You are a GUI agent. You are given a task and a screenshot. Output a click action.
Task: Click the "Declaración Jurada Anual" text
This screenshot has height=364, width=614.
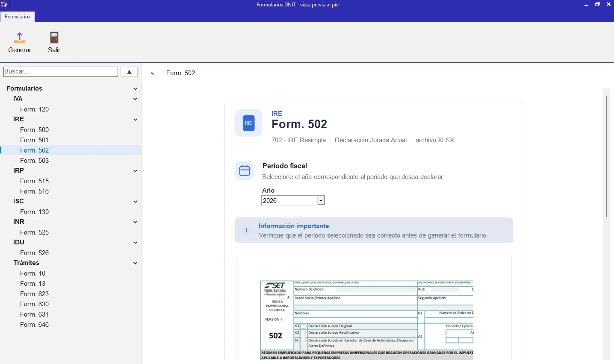click(x=371, y=140)
